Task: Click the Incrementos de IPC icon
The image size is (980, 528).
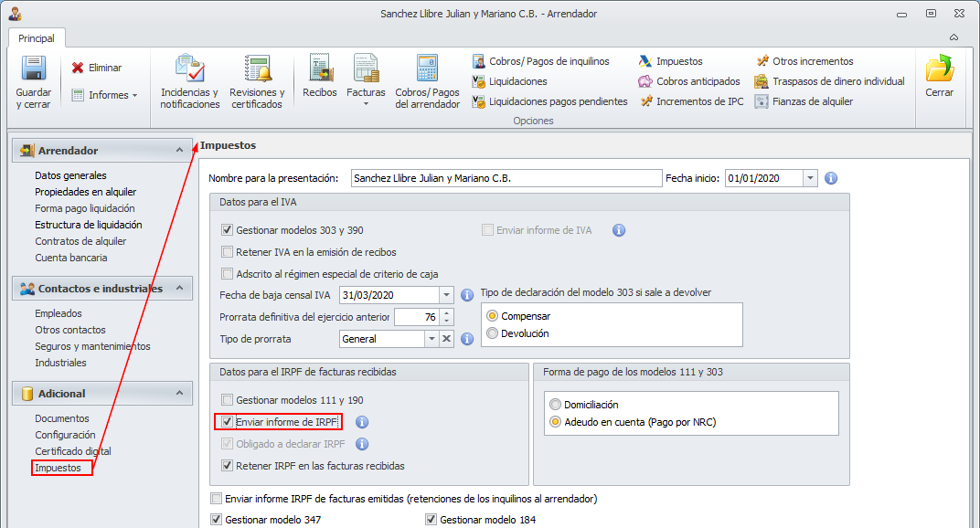Action: 645,101
